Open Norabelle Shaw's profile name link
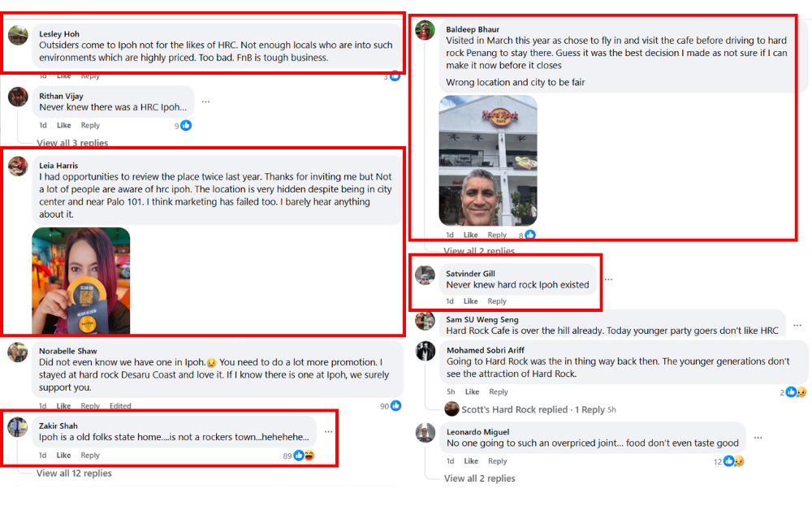Screen dimensions: 812x506 67,351
